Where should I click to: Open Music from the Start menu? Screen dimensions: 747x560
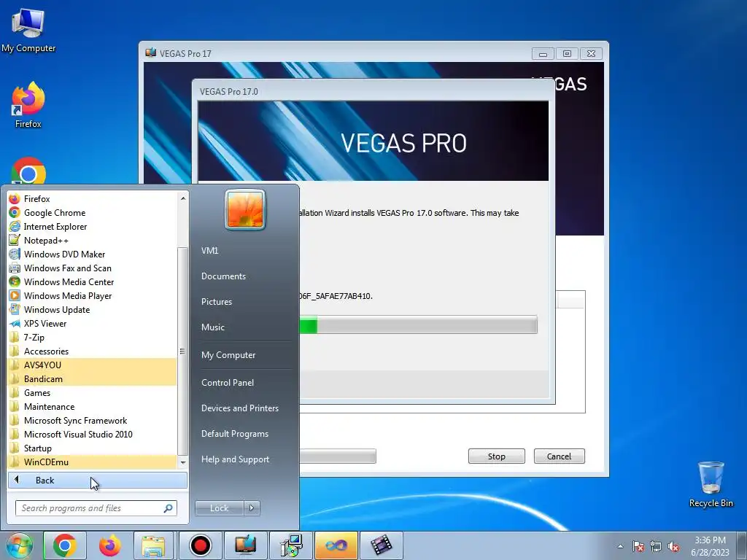(212, 327)
